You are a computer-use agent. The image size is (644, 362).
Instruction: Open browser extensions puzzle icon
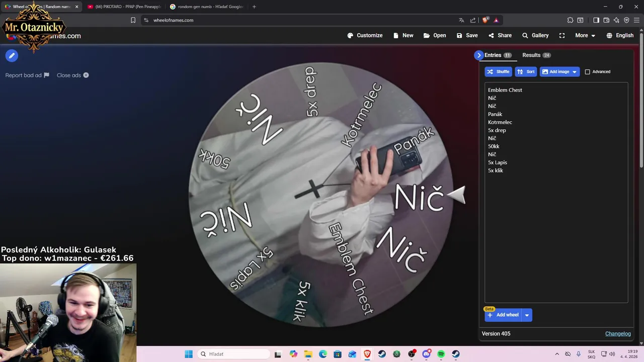pos(570,20)
